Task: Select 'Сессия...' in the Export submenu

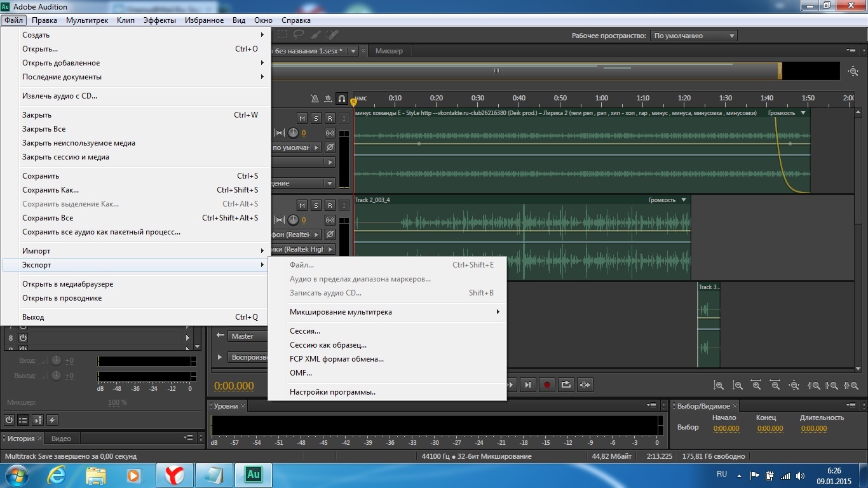Action: coord(305,331)
